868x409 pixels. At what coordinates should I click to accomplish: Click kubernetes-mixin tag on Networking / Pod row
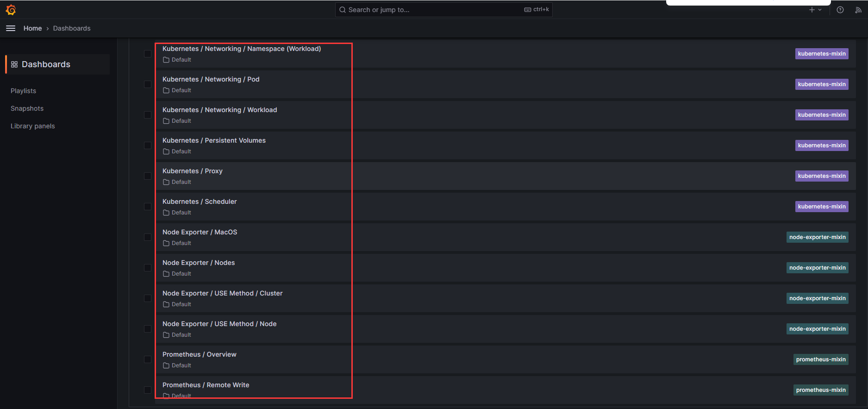tap(822, 84)
